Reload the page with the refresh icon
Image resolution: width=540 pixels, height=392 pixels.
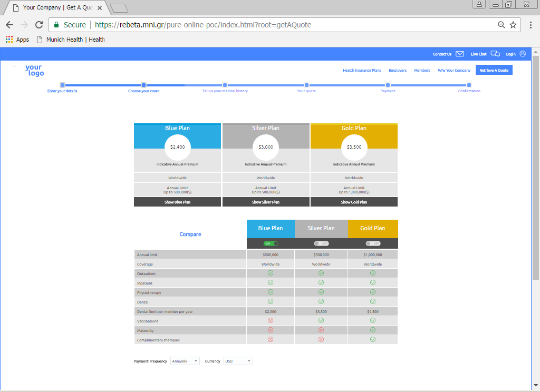click(39, 25)
